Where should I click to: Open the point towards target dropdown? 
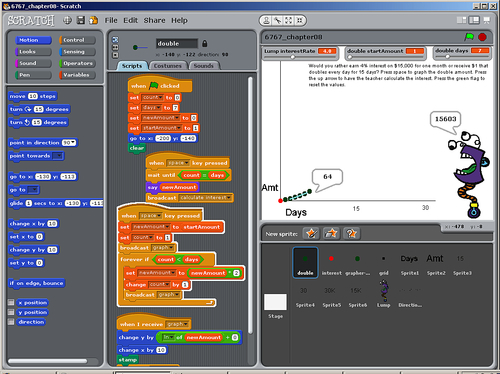tap(58, 156)
